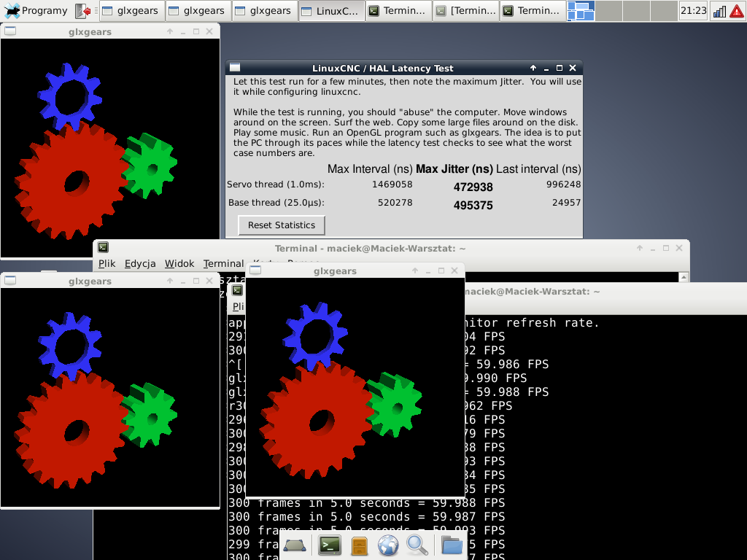Select the active blue workspace in pager
Image resolution: width=747 pixels, height=560 pixels.
[x=581, y=10]
